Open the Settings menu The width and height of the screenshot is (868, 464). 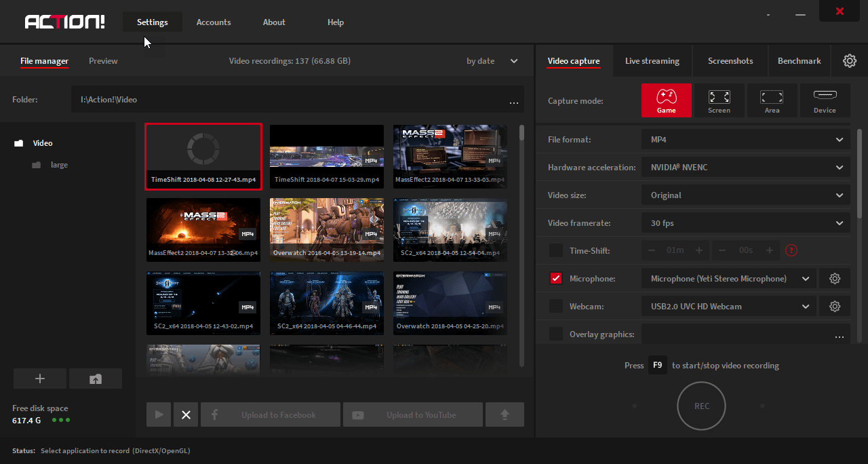153,22
